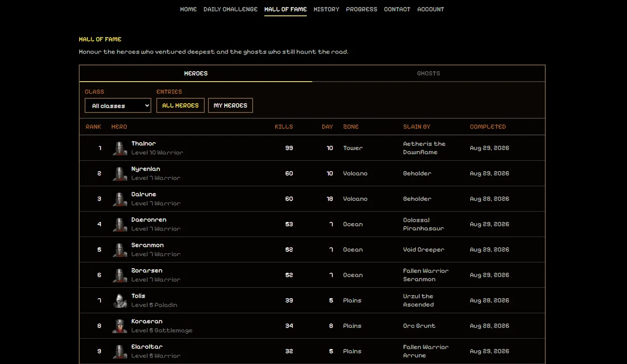Click 'Fallen Warrior Seranmon' slain-by cell
627x364 pixels.
tap(426, 275)
